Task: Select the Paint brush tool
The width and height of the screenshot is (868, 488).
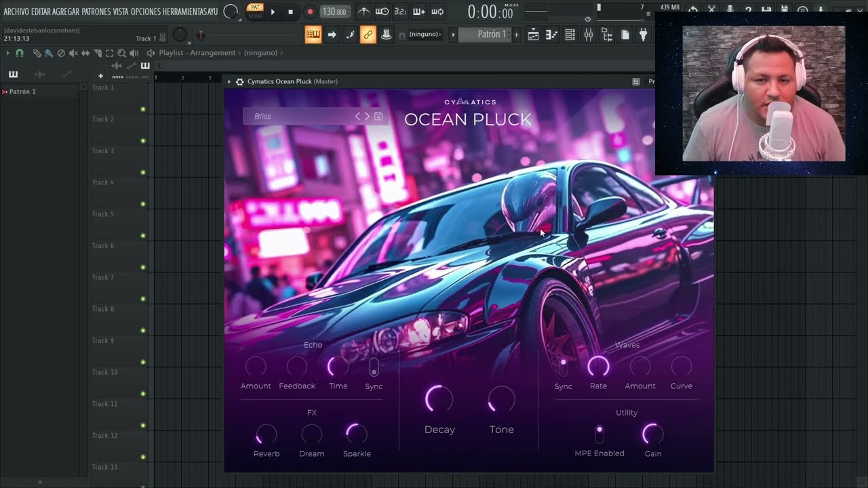Action: point(49,53)
